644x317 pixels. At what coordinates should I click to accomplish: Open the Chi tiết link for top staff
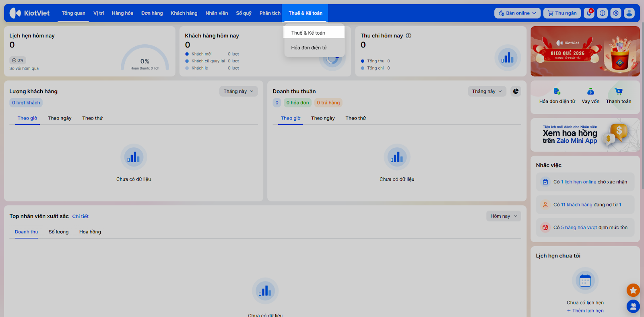(80, 216)
